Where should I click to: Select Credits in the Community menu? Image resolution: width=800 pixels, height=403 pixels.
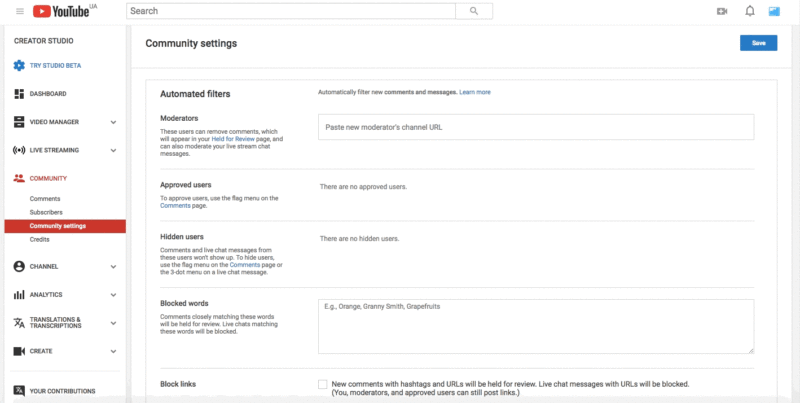pos(40,239)
